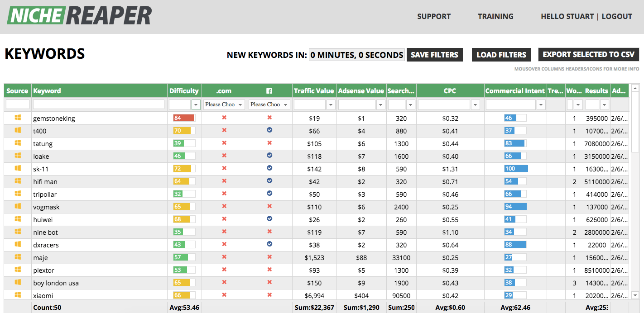Sort by Source column header

click(18, 91)
